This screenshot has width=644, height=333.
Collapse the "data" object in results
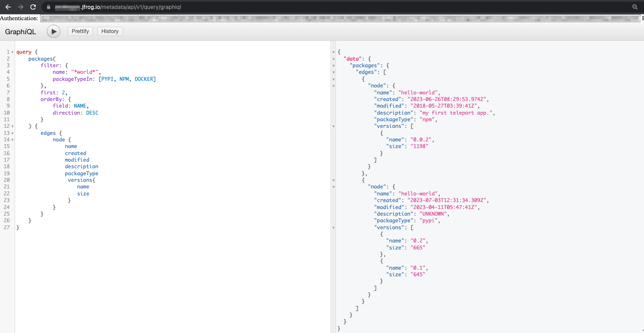click(x=333, y=59)
